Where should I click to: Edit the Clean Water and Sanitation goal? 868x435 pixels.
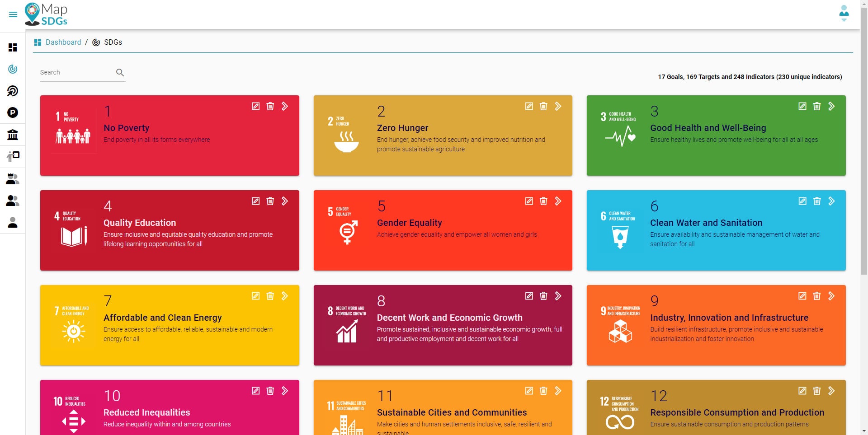point(802,201)
